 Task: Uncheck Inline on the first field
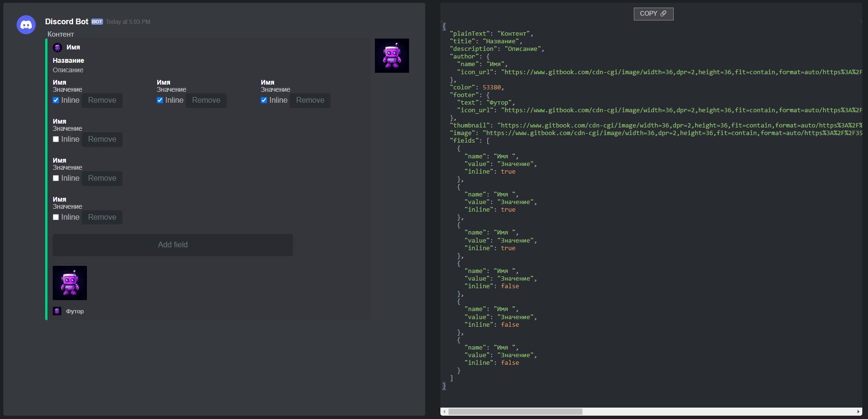tap(56, 100)
